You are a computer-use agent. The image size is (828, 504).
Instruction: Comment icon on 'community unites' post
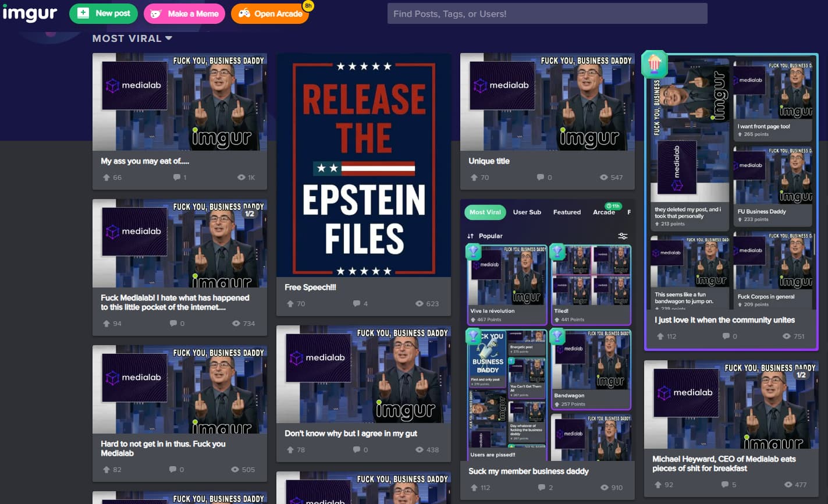[x=726, y=336]
